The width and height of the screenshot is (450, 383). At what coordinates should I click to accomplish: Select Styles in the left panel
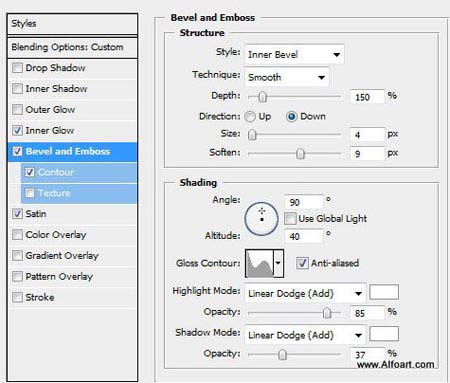72,24
